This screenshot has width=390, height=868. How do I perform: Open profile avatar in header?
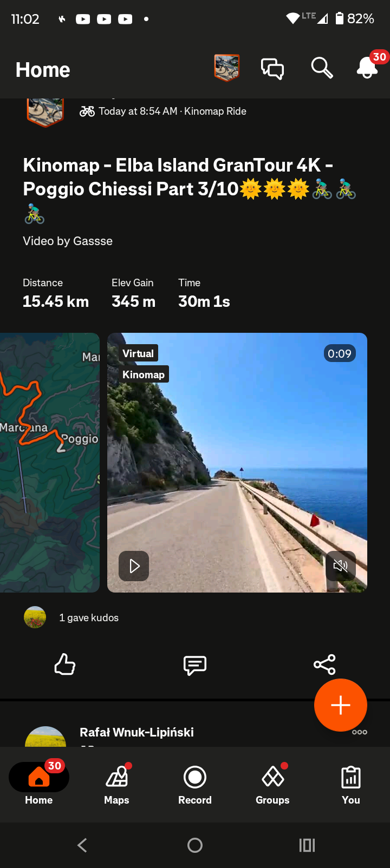(226, 68)
